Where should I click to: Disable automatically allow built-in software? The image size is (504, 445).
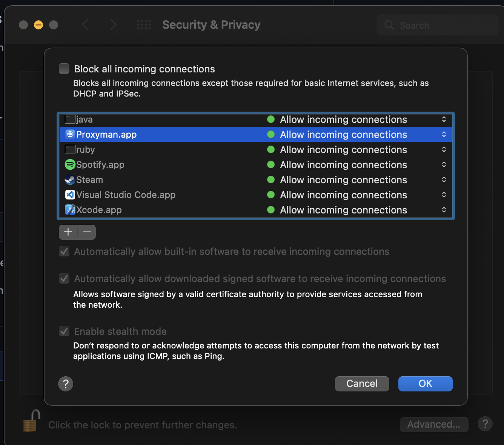(x=64, y=251)
